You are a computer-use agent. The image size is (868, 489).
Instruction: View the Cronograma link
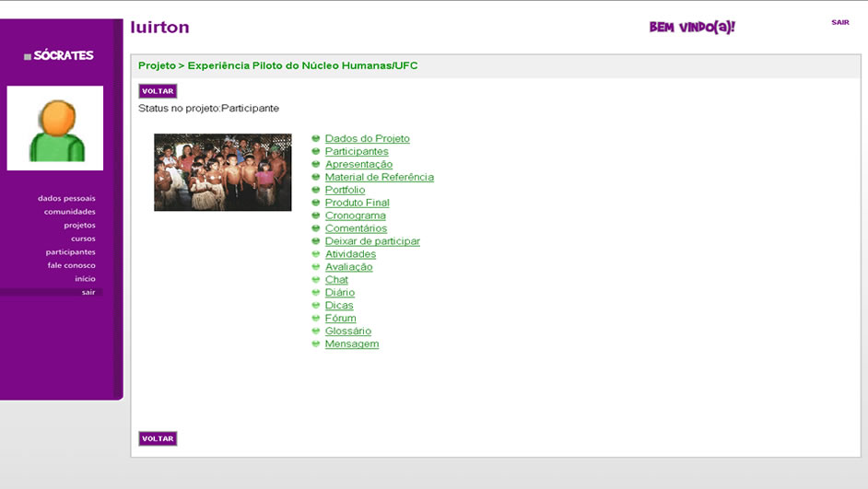tap(355, 215)
